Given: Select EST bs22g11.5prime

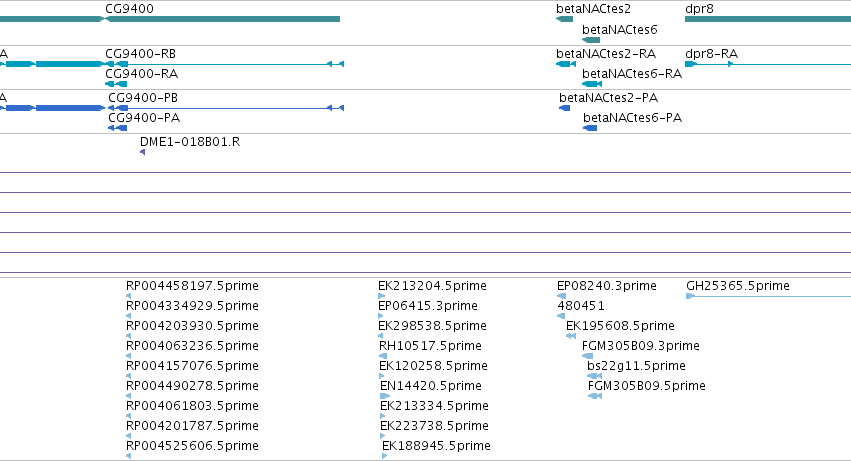Looking at the screenshot, I should tap(636, 366).
